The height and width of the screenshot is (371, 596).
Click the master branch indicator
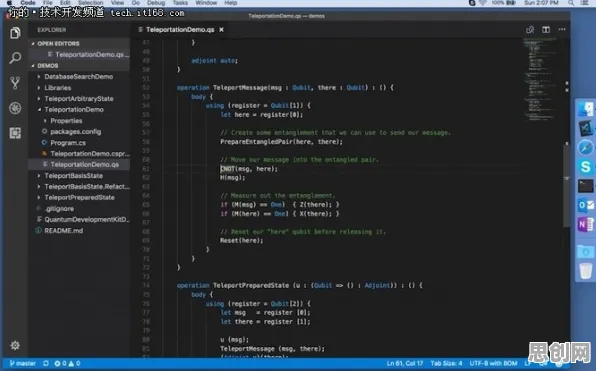coord(22,363)
